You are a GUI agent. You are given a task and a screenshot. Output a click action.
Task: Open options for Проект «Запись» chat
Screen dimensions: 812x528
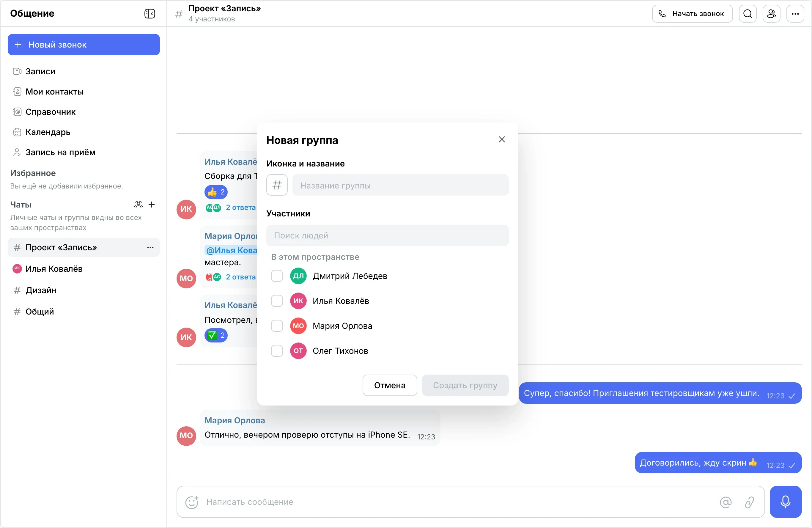150,247
